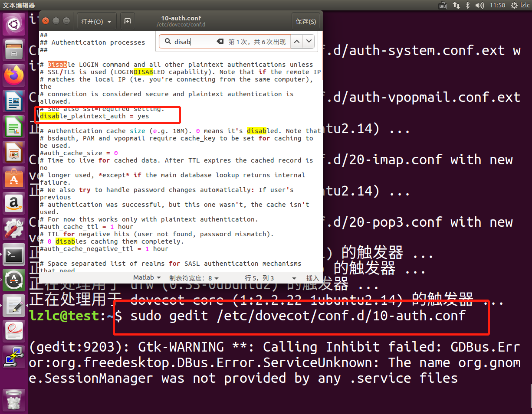Open the sound volume indicator
Screen dimensions: 532x414
click(479, 5)
